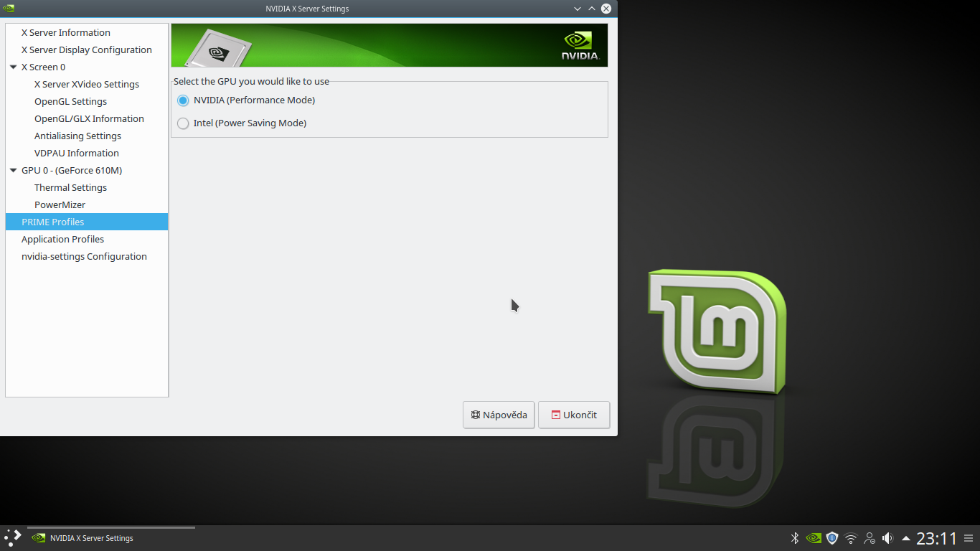This screenshot has width=980, height=551.
Task: Go to OpenGL Settings
Action: click(x=70, y=101)
